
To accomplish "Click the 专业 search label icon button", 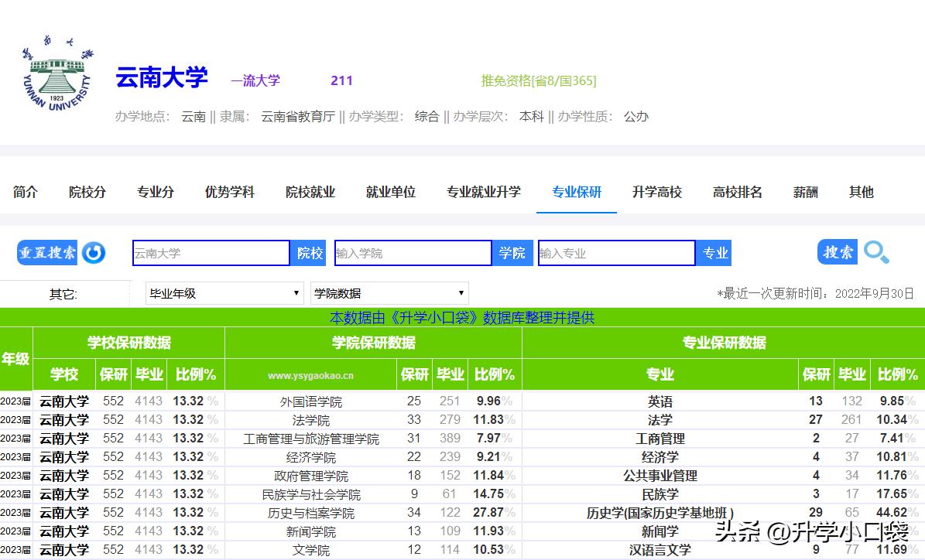I will click(x=713, y=253).
